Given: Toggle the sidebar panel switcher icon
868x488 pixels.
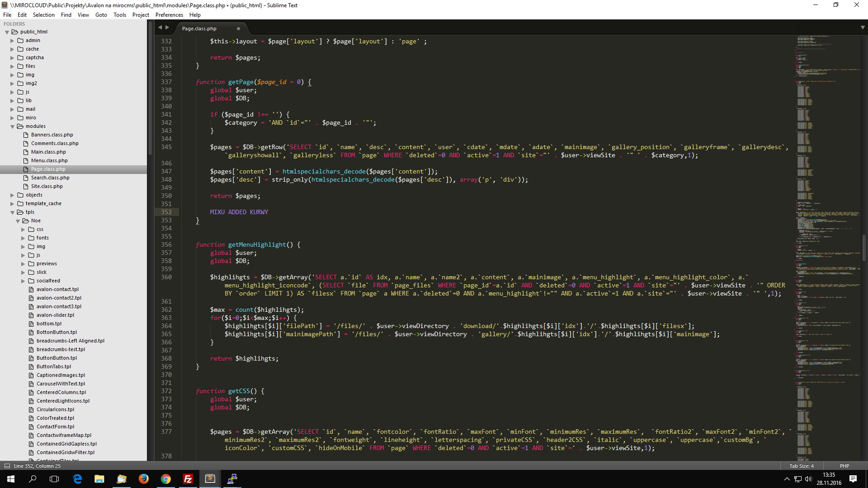Looking at the screenshot, I should tap(7, 466).
